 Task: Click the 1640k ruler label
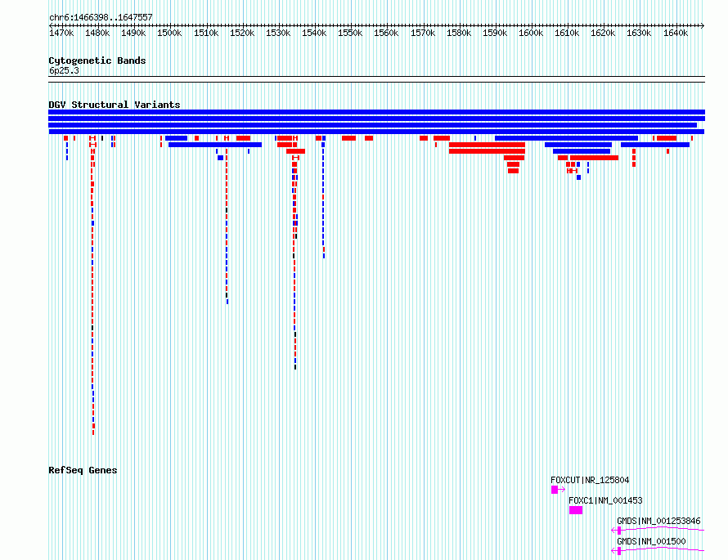tap(676, 33)
